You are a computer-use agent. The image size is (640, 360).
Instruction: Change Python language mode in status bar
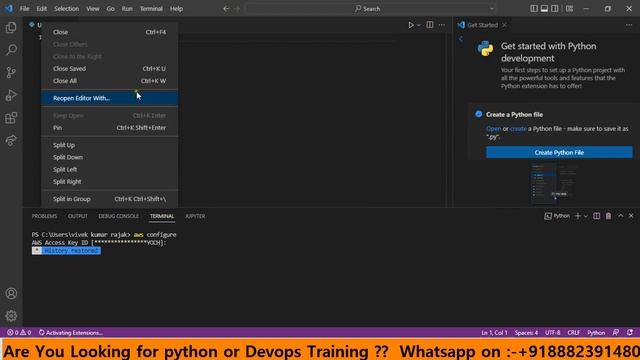tap(596, 333)
